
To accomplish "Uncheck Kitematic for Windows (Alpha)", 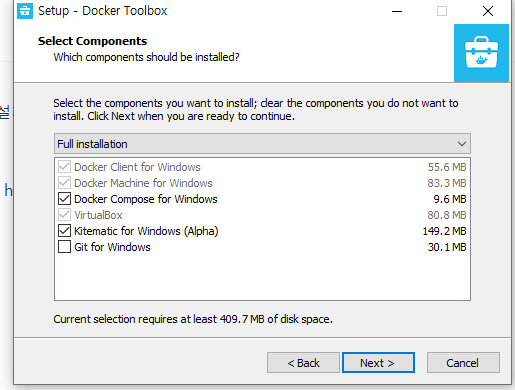I will [x=64, y=231].
